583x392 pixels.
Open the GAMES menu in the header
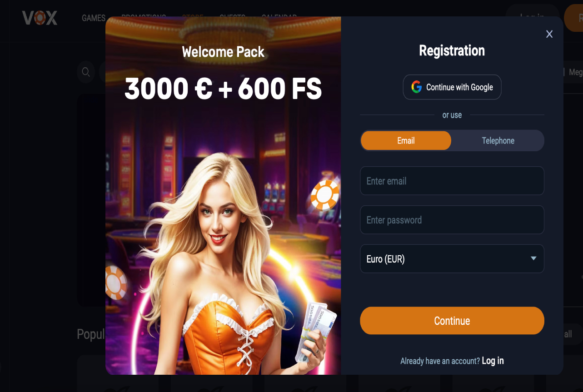[94, 18]
